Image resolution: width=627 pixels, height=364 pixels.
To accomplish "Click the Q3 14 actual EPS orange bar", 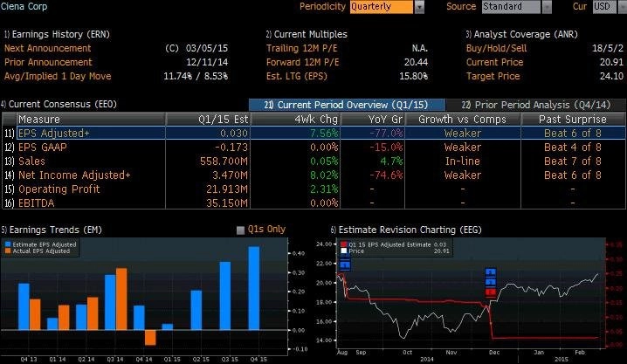I will click(x=121, y=299).
